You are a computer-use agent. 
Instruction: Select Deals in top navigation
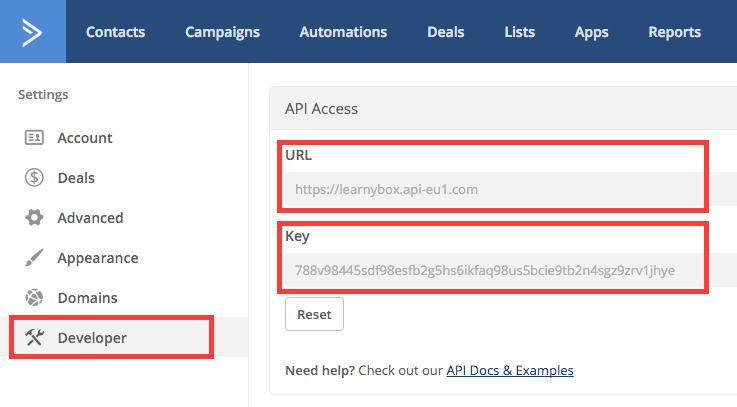446,32
